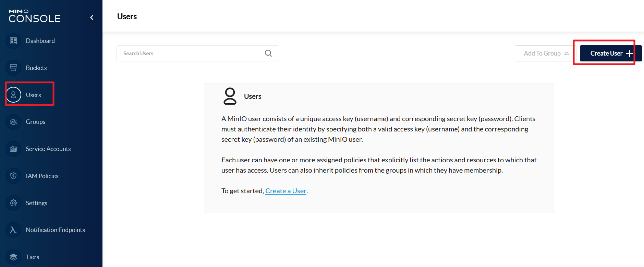This screenshot has height=267, width=644.
Task: Open the Buckets menu item
Action: point(36,68)
